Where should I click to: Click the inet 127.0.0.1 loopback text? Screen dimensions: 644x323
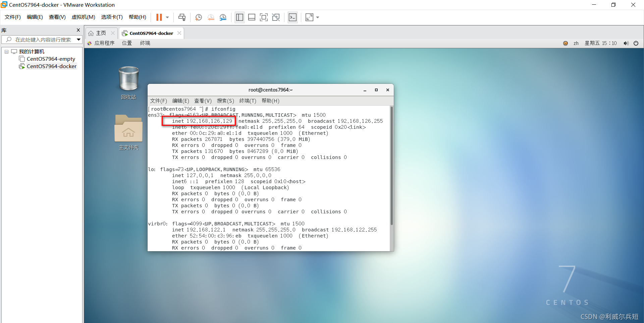[x=193, y=175]
